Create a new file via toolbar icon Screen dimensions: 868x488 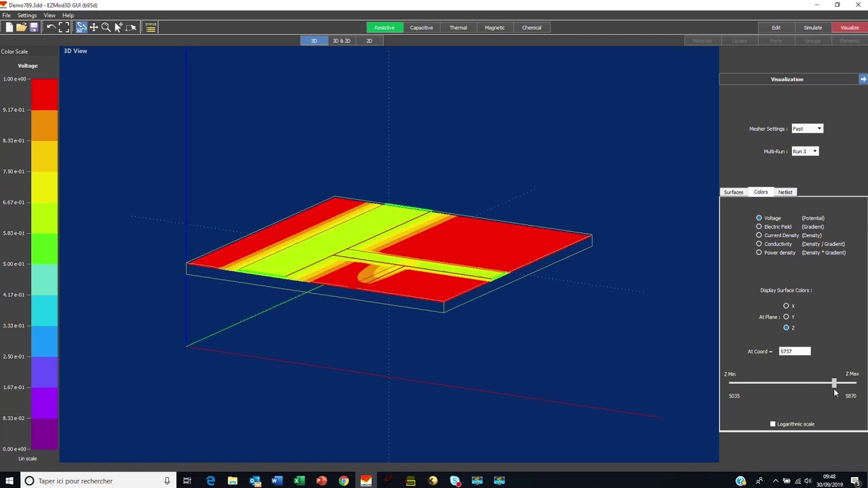click(x=9, y=27)
